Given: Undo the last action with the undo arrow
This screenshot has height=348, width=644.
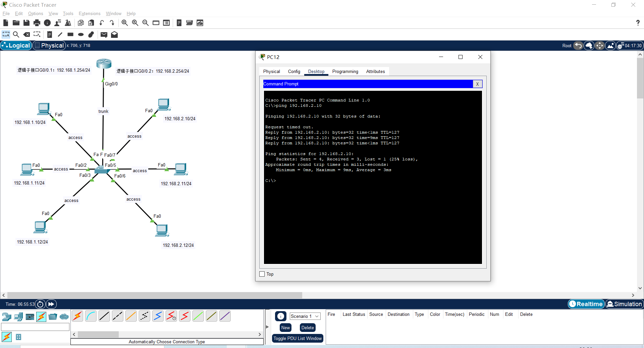Looking at the screenshot, I should (x=102, y=23).
